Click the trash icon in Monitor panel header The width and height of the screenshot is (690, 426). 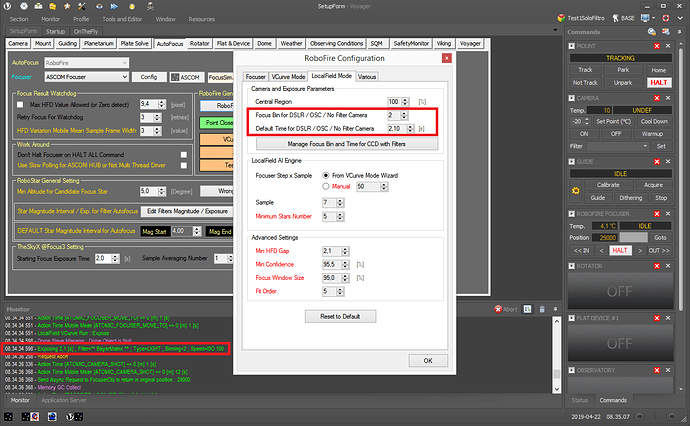point(542,309)
